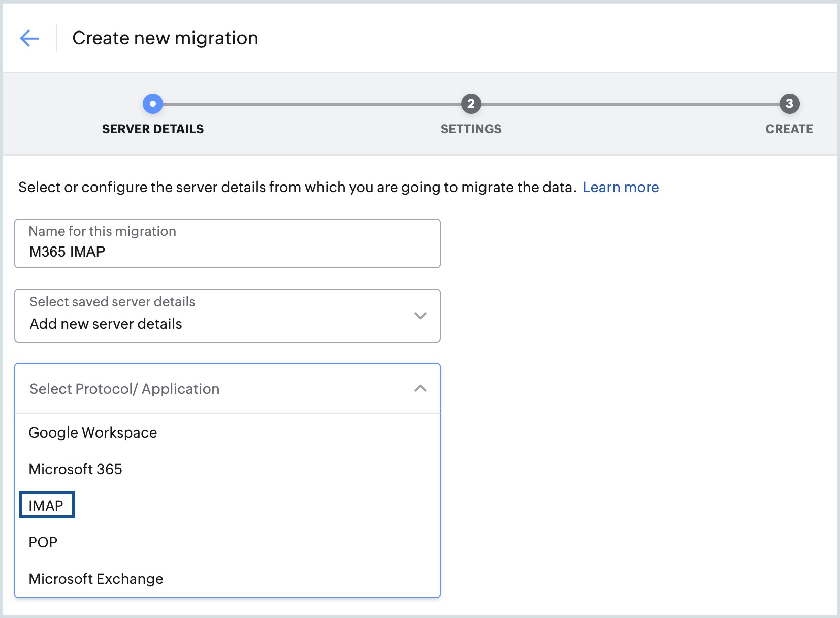This screenshot has height=618, width=840.
Task: Select Microsoft 365 protocol option
Action: (x=76, y=469)
